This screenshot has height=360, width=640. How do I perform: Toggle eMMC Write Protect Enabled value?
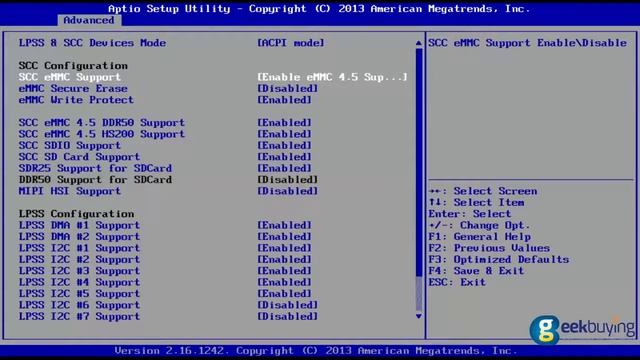[x=284, y=100]
